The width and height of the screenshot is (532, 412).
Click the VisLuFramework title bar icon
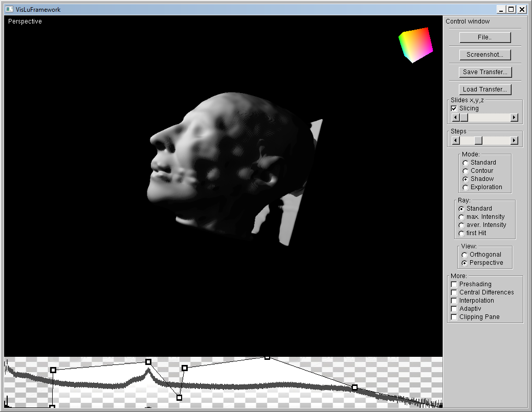[9, 9]
